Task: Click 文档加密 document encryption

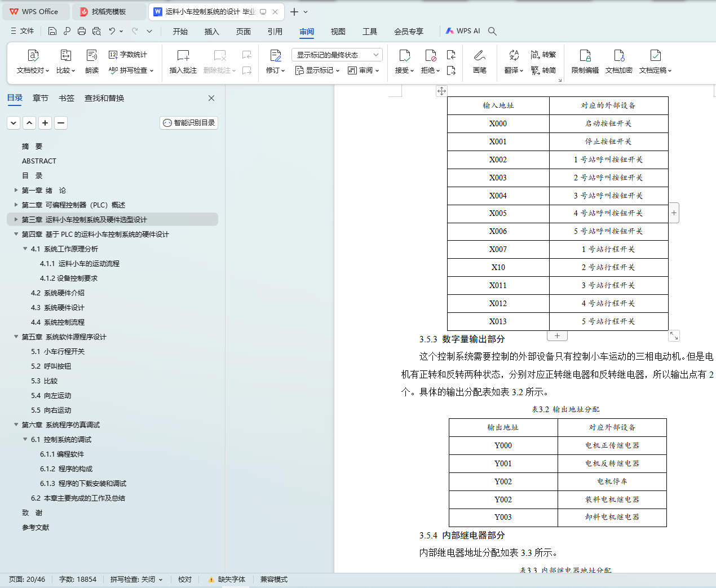Action: pyautogui.click(x=619, y=62)
